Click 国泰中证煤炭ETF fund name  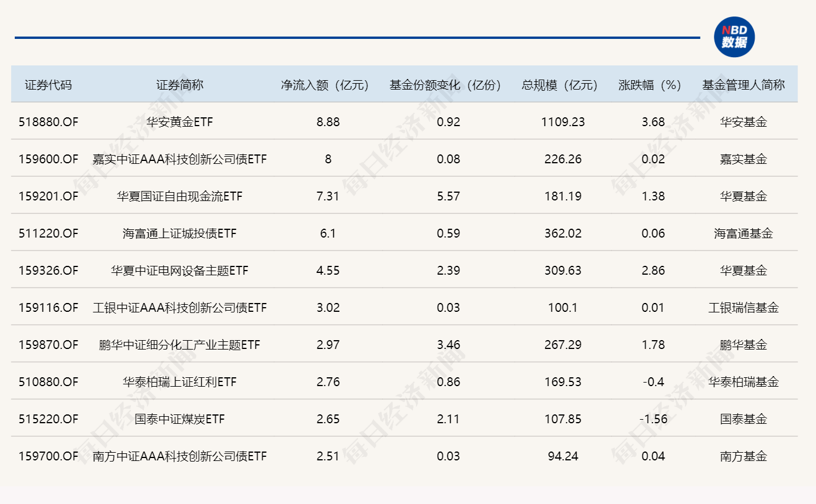(179, 419)
